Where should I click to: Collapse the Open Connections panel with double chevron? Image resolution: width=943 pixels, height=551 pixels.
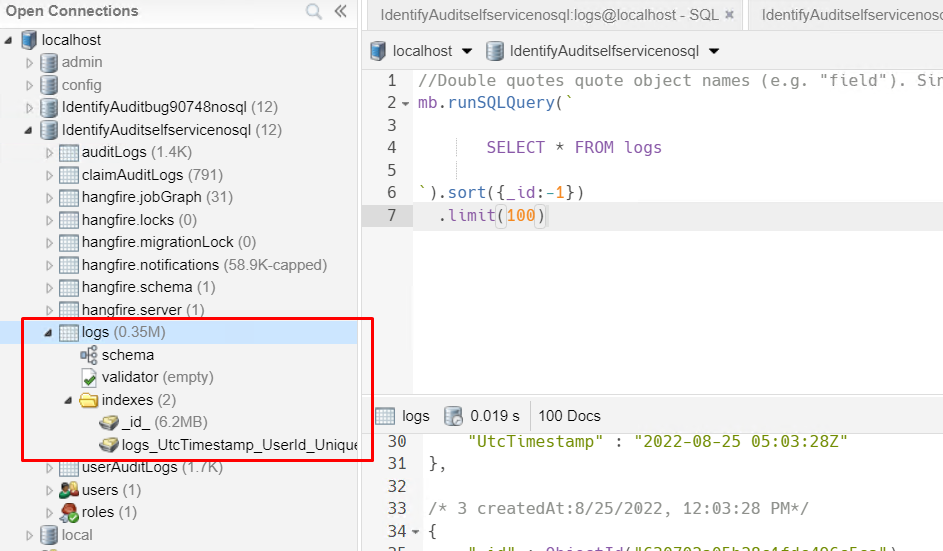(x=340, y=12)
